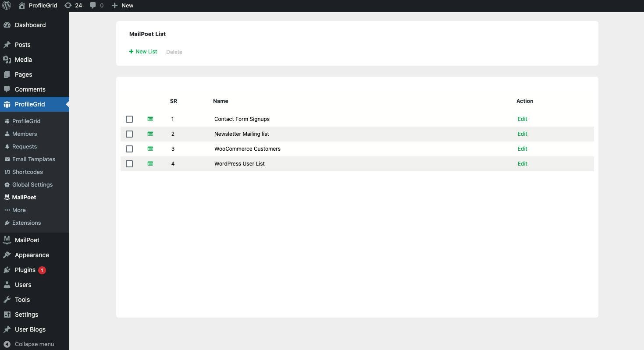The height and width of the screenshot is (350, 644).
Task: Click the WordPress logo icon
Action: (7, 6)
